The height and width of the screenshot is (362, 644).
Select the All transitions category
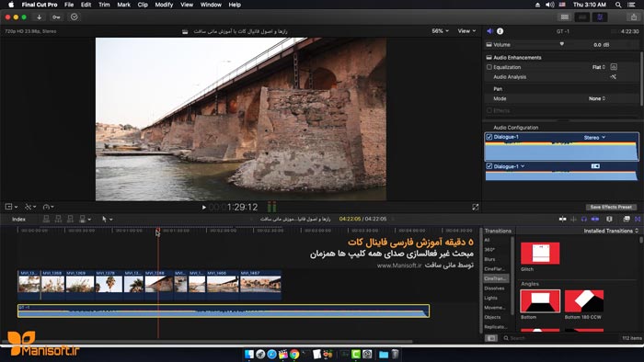pyautogui.click(x=487, y=240)
